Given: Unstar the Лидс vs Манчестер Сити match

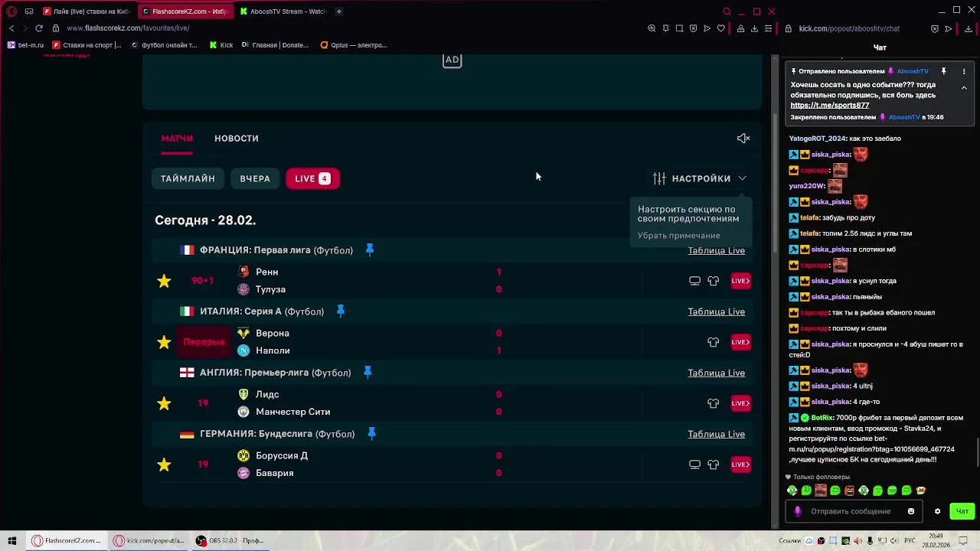Looking at the screenshot, I should tap(164, 403).
